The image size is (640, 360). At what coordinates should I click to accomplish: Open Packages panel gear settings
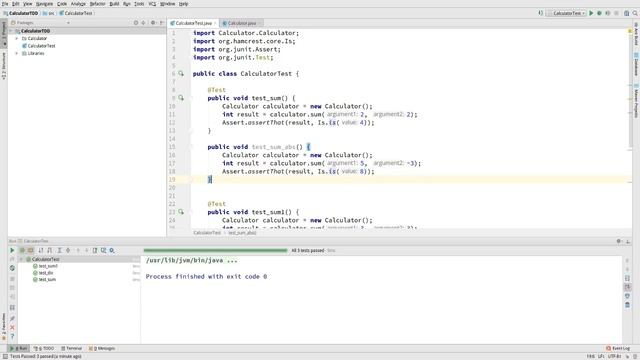153,23
